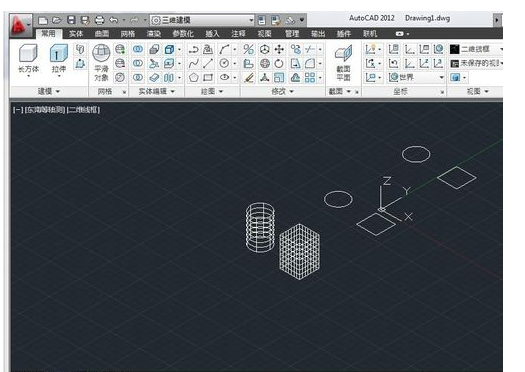525x372 pixels.
Task: Click the [二维线框] viewport style label
Action: [x=83, y=110]
